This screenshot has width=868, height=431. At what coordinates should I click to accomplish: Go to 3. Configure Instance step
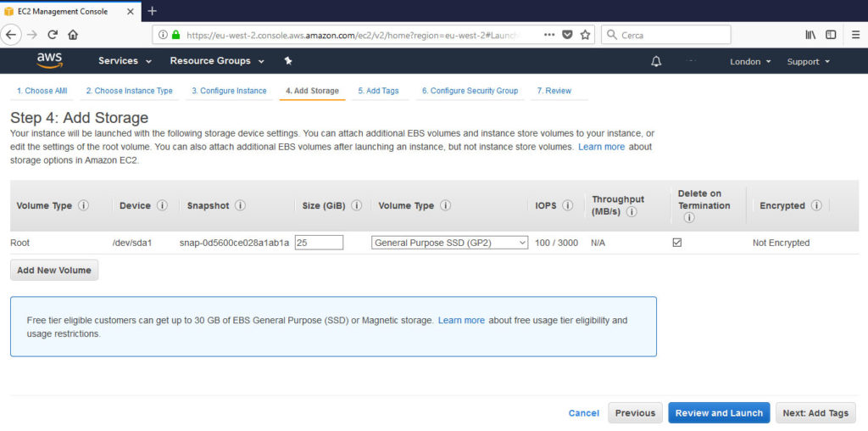(229, 91)
